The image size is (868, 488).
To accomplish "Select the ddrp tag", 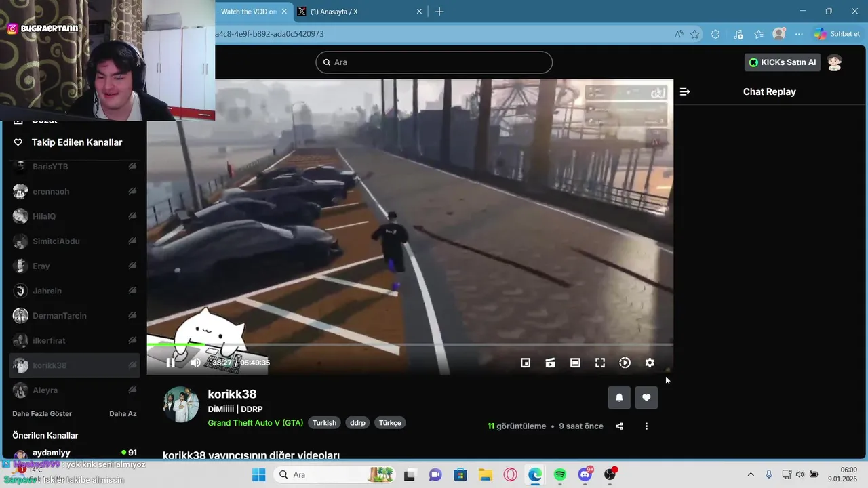I will click(357, 422).
